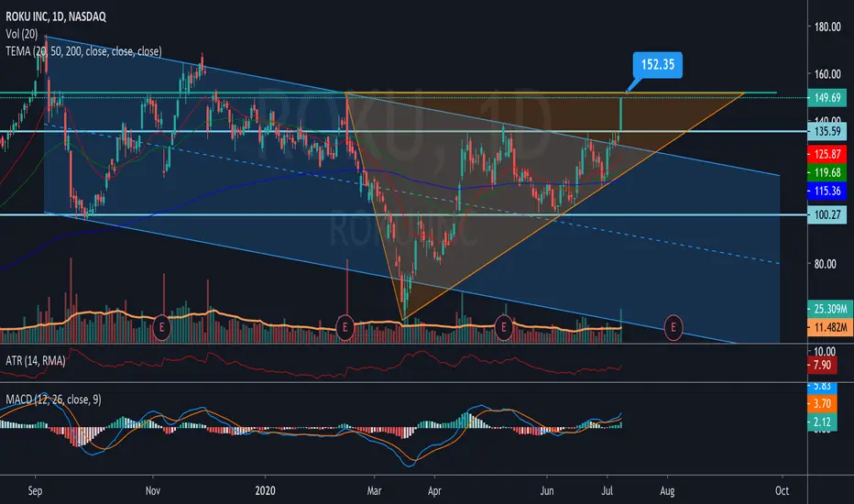Select the MACD (12, 26, close, 9) label
The height and width of the screenshot is (504, 854).
pyautogui.click(x=53, y=400)
